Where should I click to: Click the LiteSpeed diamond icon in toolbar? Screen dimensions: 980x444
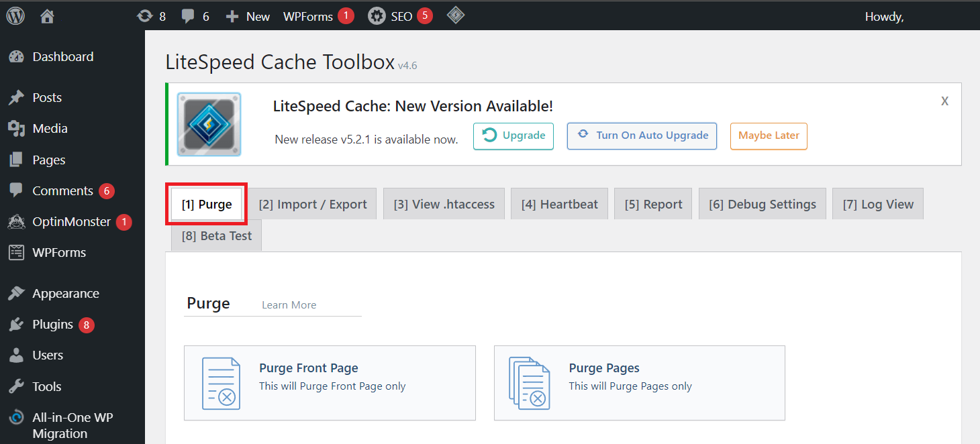pyautogui.click(x=456, y=15)
